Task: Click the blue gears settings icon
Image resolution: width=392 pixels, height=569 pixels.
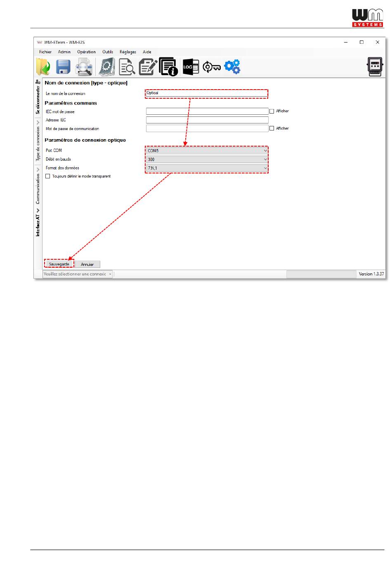Action: (232, 66)
